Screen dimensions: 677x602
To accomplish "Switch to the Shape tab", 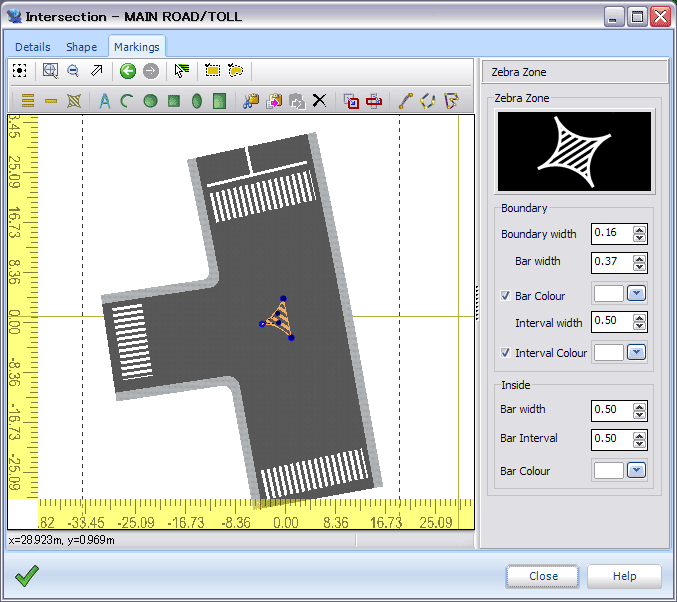I will [x=82, y=47].
